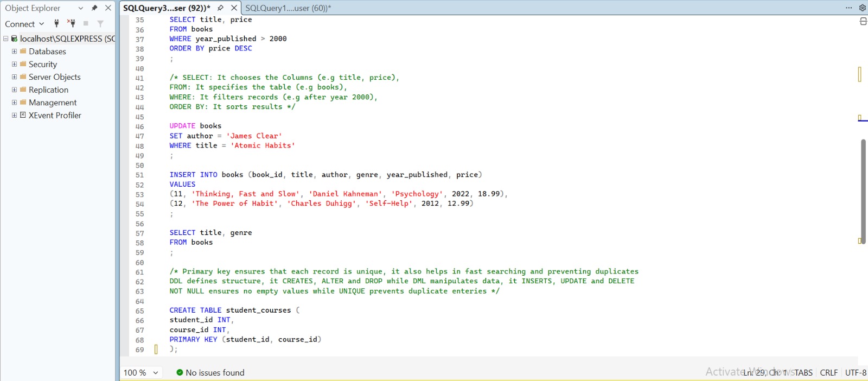Expand the Management folder node
This screenshot has height=381, width=868.
point(14,103)
